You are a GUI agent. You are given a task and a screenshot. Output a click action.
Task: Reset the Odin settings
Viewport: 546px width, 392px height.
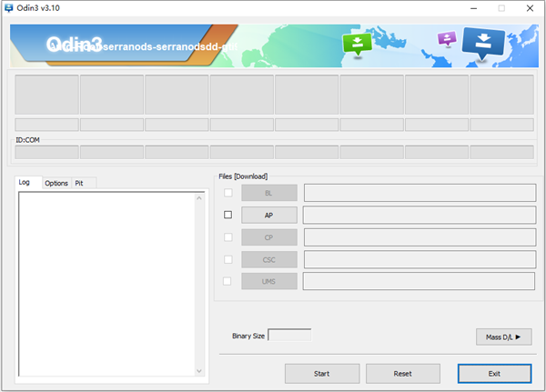pyautogui.click(x=403, y=374)
